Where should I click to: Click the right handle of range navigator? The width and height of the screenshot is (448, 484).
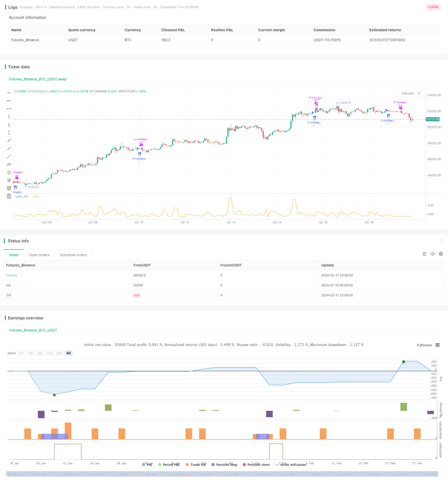tap(437, 474)
